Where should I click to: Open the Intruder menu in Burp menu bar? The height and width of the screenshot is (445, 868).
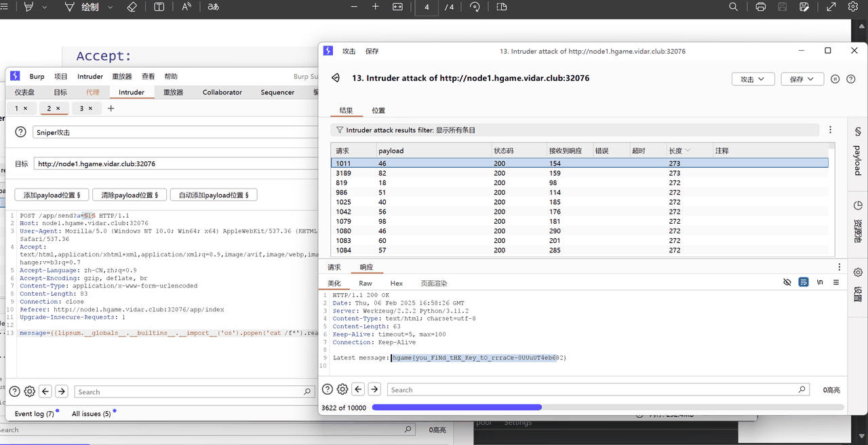tap(90, 77)
